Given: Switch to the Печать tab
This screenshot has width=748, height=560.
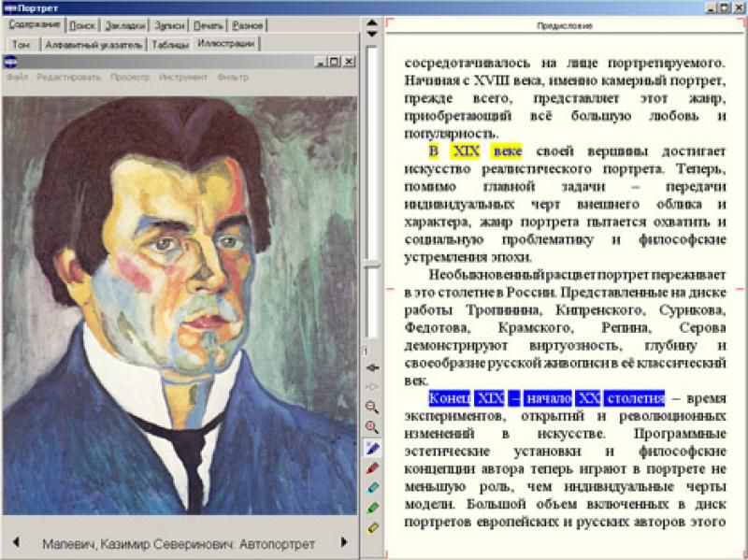Looking at the screenshot, I should 209,25.
